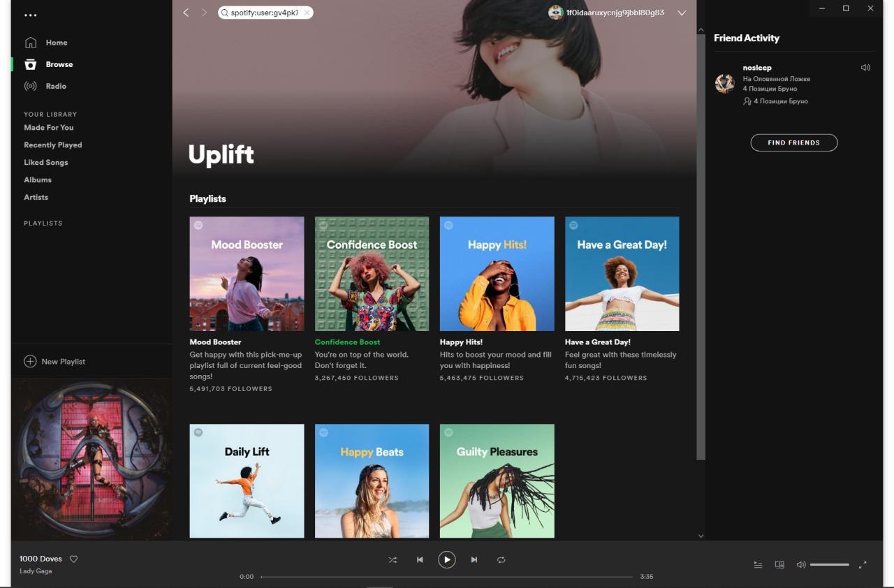Click the Home house icon
894x588 pixels.
30,43
